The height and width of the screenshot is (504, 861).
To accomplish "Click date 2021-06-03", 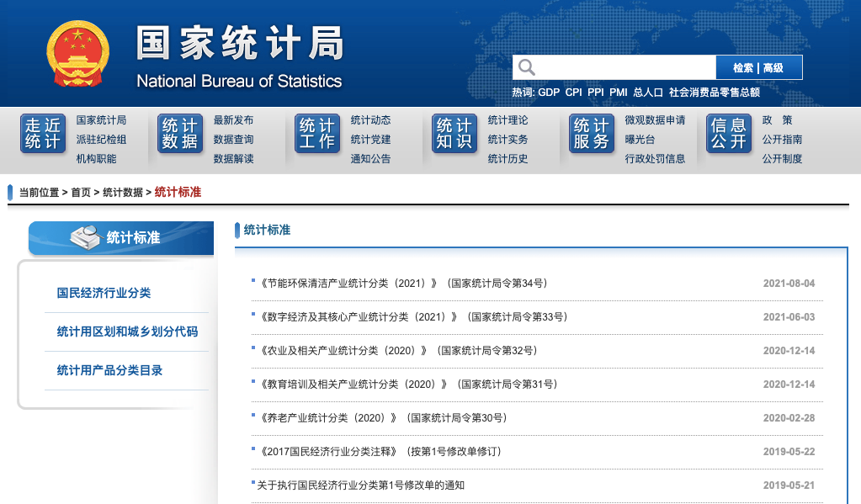I will pyautogui.click(x=789, y=316).
